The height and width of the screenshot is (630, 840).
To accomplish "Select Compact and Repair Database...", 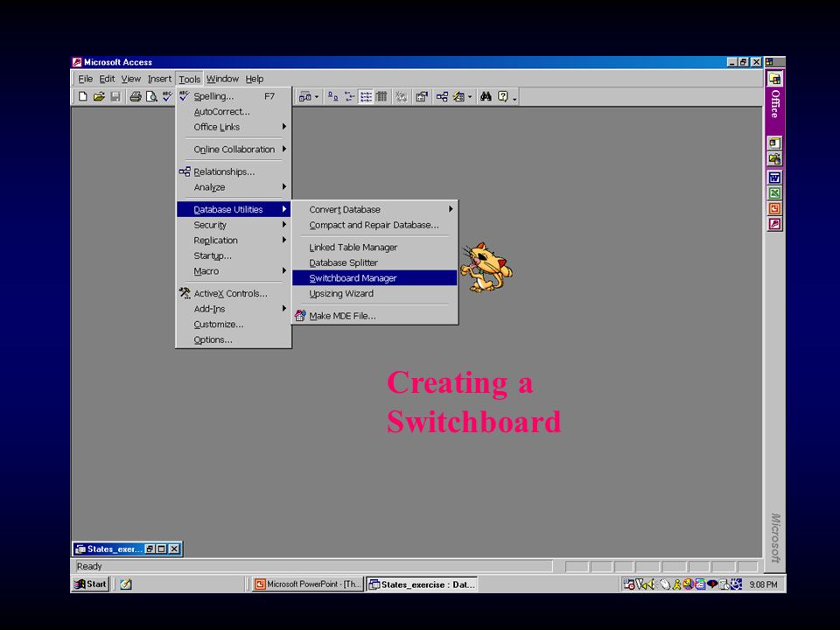I will point(375,225).
